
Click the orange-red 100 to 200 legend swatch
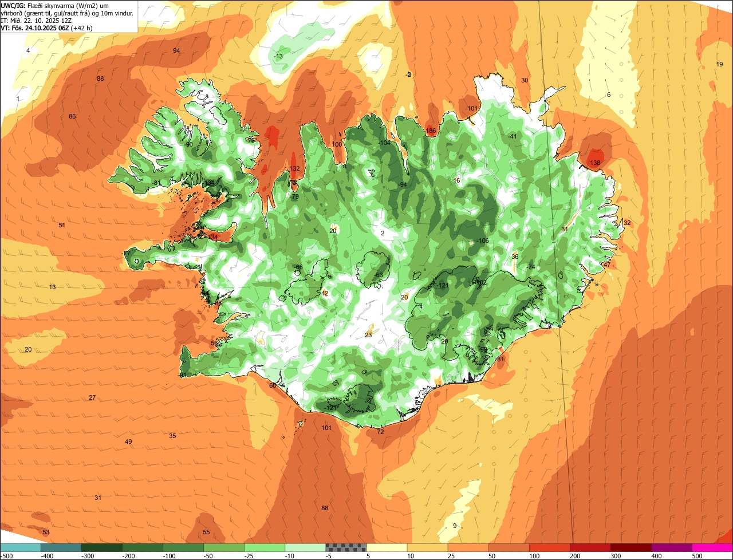550,547
